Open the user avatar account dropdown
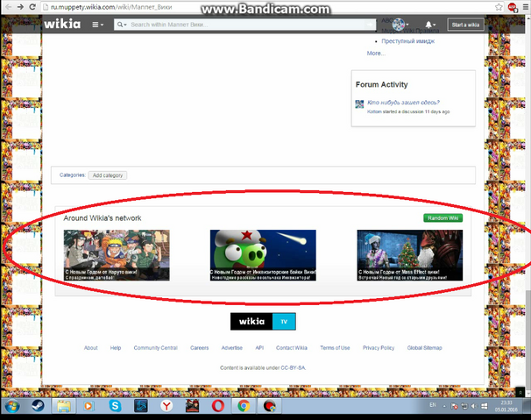 pyautogui.click(x=400, y=25)
